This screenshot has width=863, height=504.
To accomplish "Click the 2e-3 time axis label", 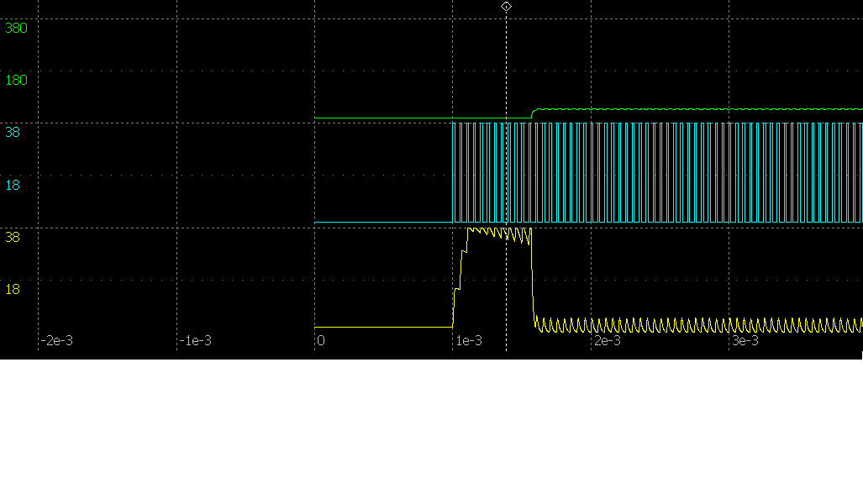I will (x=607, y=341).
